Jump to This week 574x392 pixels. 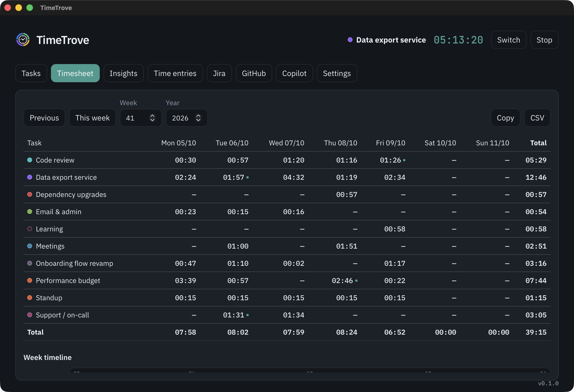[92, 118]
